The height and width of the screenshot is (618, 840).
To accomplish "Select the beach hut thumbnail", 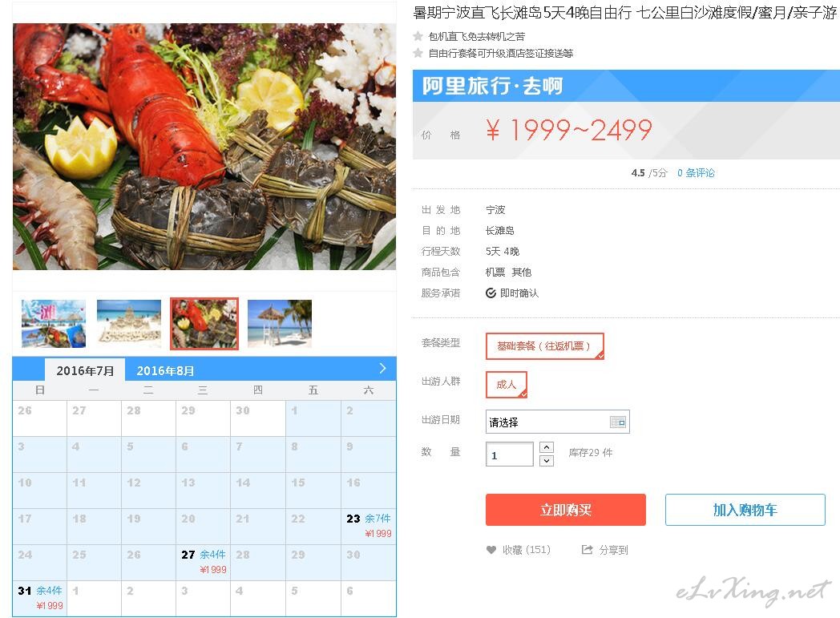I will pos(280,324).
